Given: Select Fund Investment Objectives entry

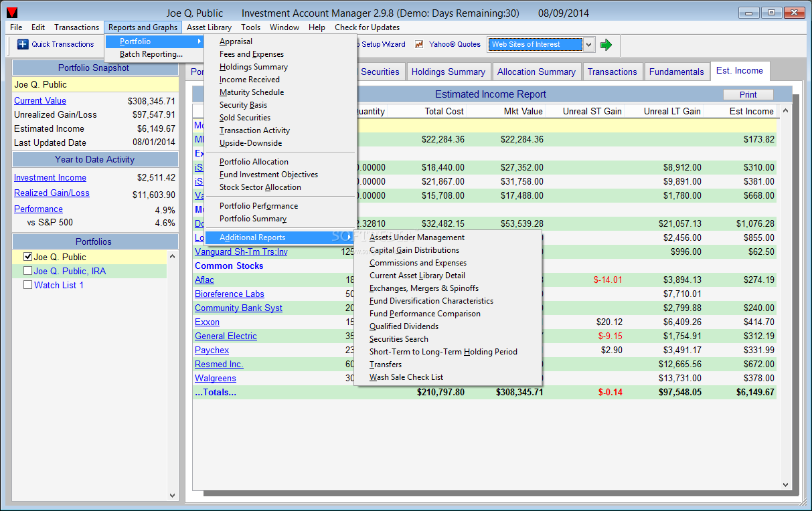Looking at the screenshot, I should [x=268, y=175].
